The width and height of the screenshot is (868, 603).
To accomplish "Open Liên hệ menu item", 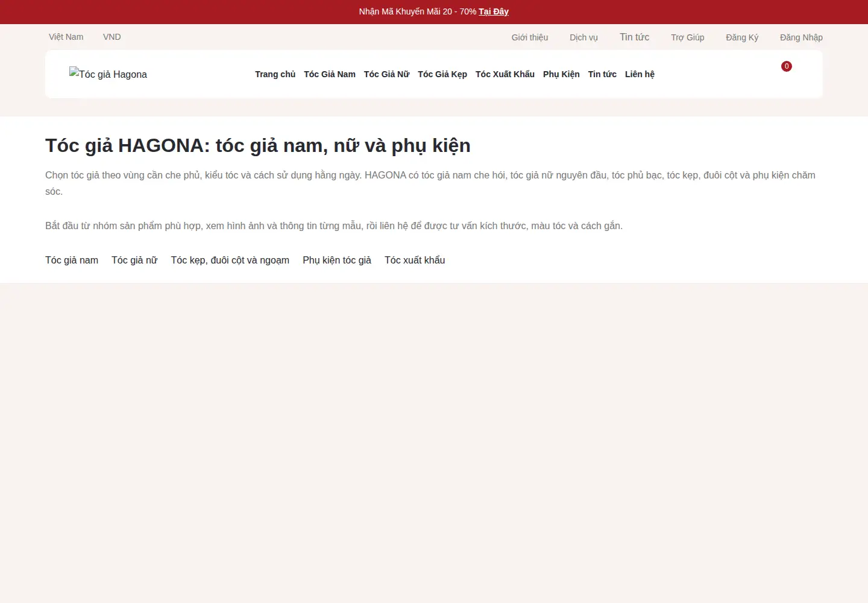I will tap(640, 74).
